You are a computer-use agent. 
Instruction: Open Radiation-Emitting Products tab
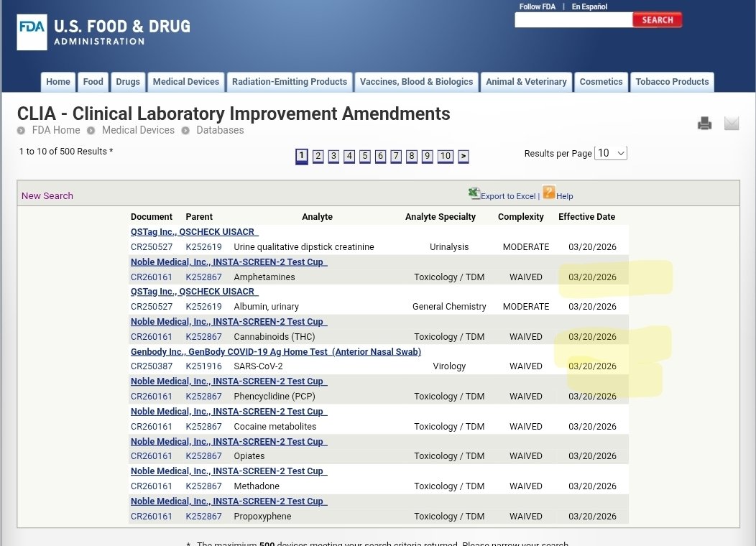pos(290,81)
